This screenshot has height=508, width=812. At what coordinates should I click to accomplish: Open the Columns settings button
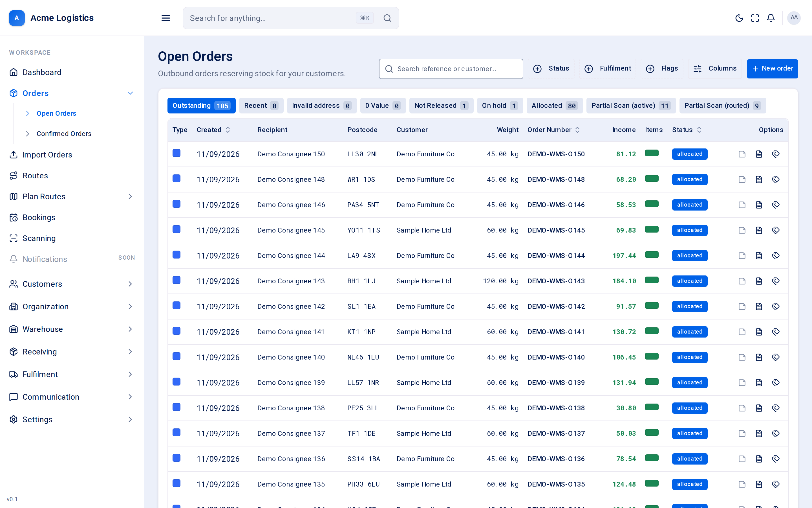coord(715,69)
